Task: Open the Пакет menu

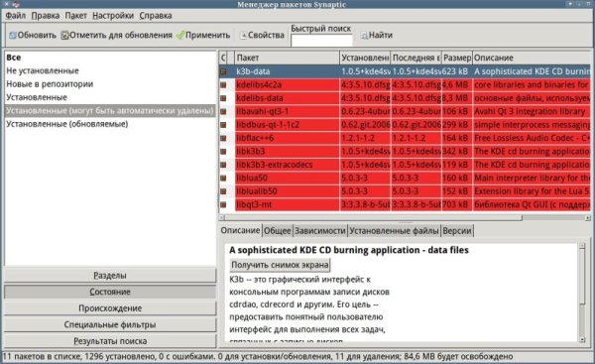Action: pos(76,16)
